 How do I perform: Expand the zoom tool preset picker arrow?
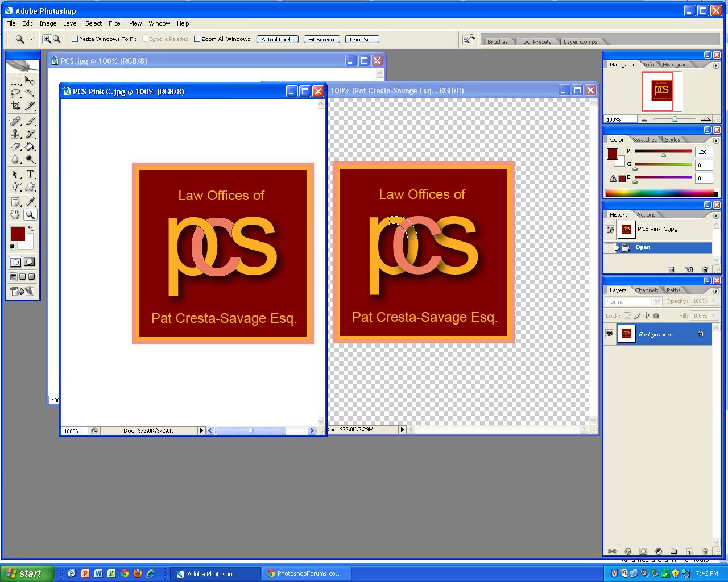click(x=31, y=39)
